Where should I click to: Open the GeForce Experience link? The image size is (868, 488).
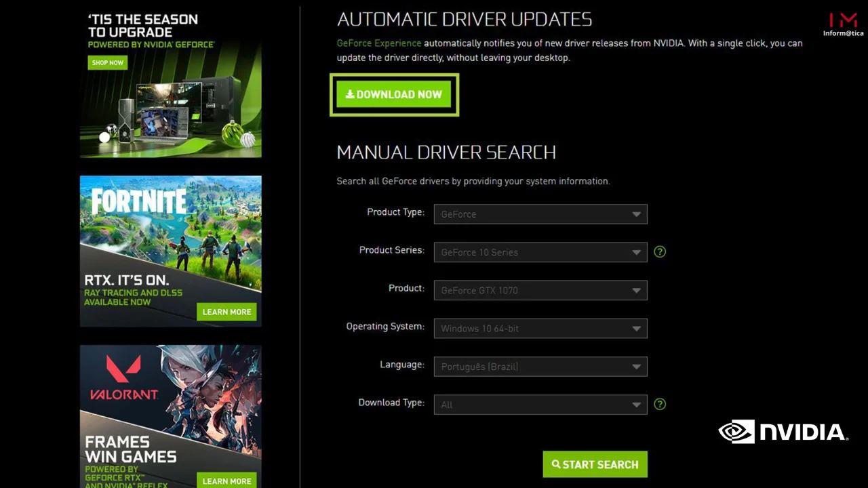coord(379,43)
